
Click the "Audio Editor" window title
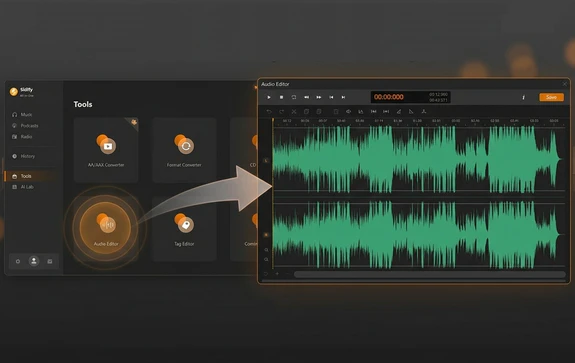(275, 84)
